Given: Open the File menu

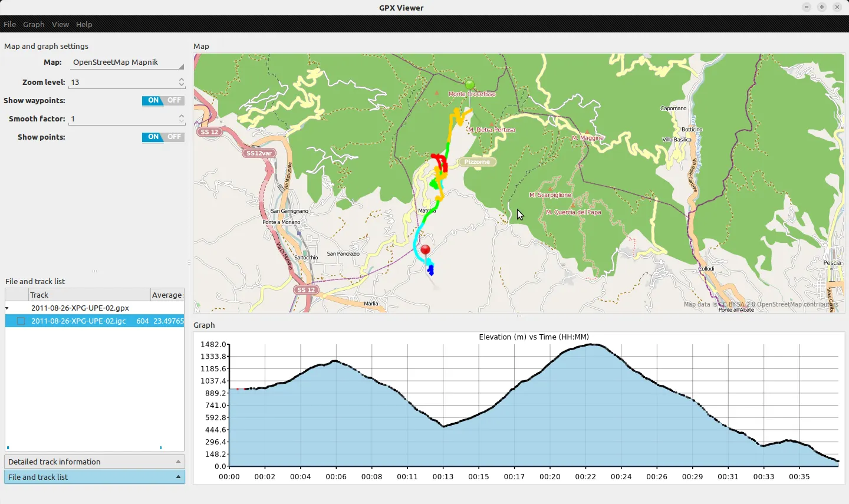Looking at the screenshot, I should pos(9,24).
